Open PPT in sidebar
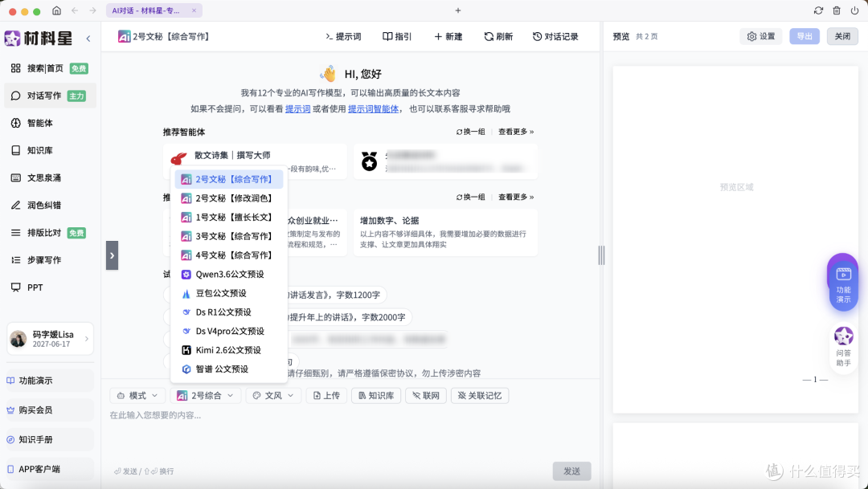Viewport: 868px width, 489px height. pyautogui.click(x=50, y=287)
